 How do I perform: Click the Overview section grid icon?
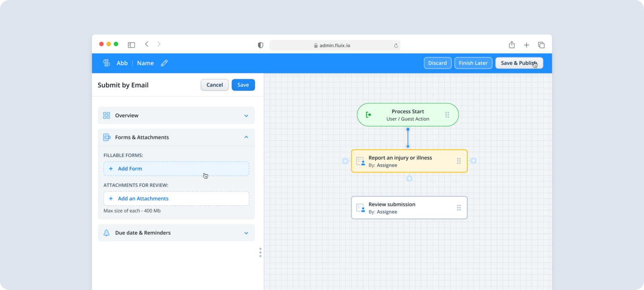[x=106, y=115]
